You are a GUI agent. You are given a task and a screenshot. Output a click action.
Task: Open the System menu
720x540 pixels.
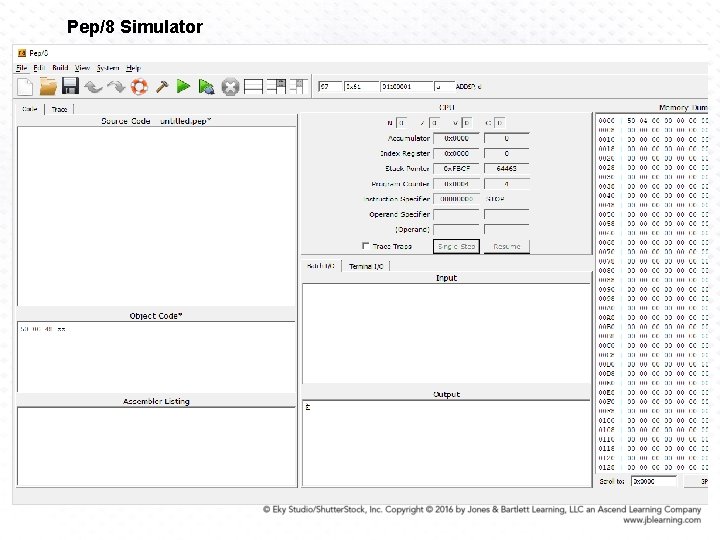[x=108, y=68]
